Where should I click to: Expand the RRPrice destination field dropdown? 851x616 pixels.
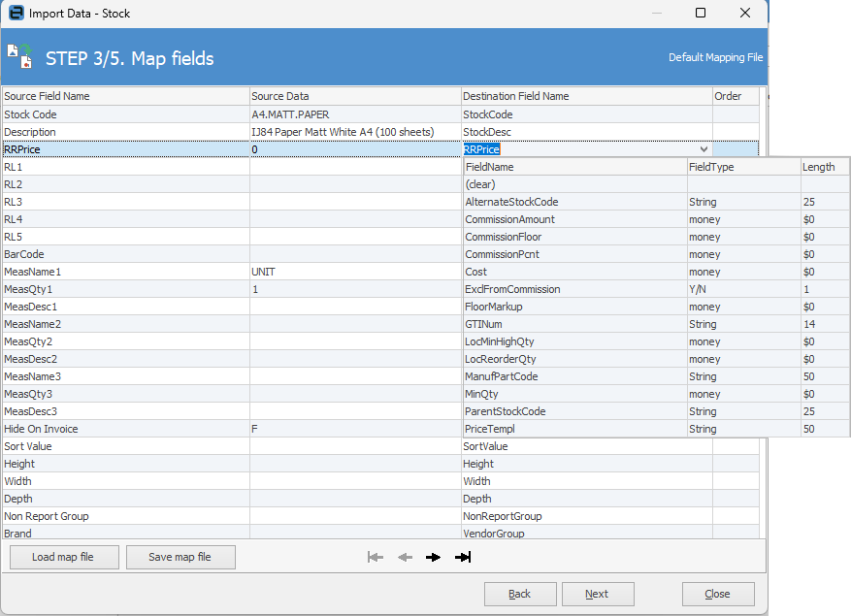click(704, 149)
